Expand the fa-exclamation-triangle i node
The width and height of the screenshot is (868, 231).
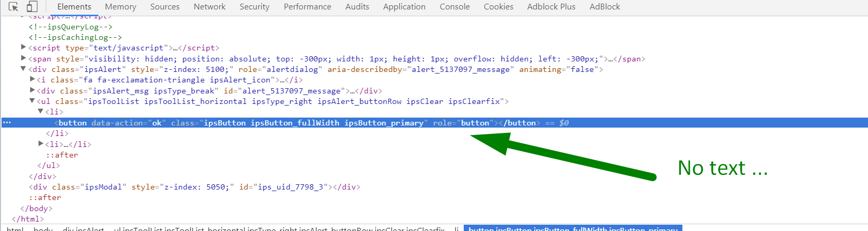tap(32, 79)
